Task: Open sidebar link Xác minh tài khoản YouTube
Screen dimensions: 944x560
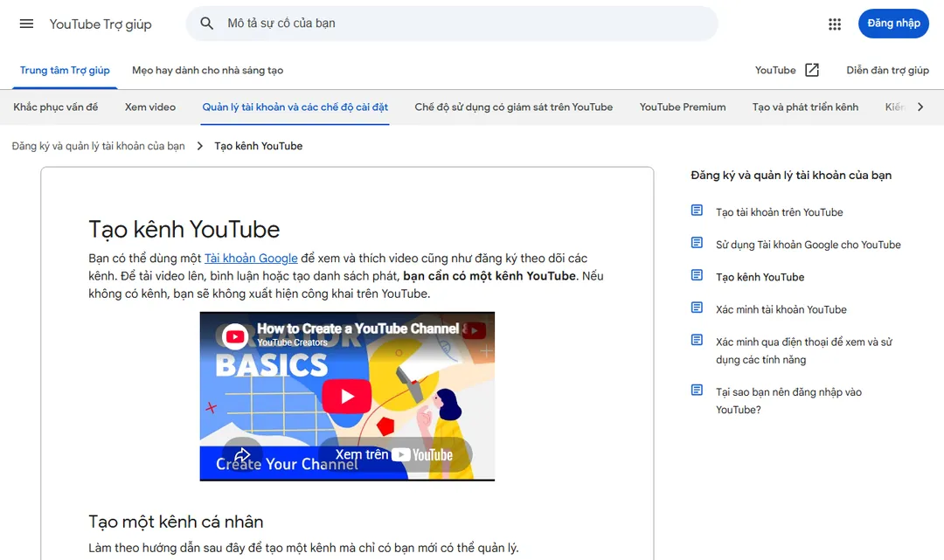Action: pyautogui.click(x=781, y=310)
